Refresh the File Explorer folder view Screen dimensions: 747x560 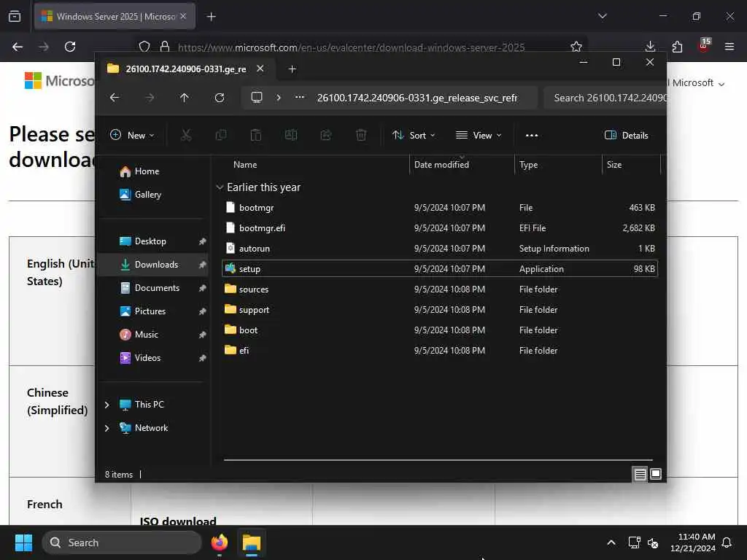point(220,98)
